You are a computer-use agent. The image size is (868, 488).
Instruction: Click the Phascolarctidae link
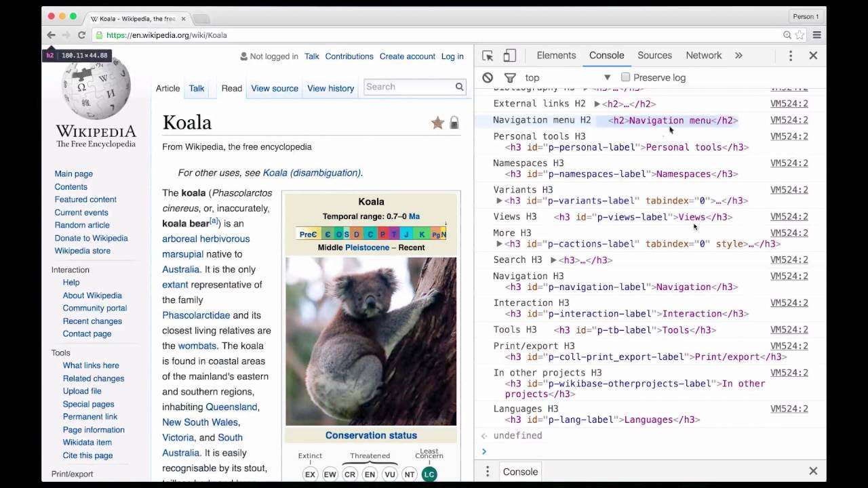coord(196,315)
